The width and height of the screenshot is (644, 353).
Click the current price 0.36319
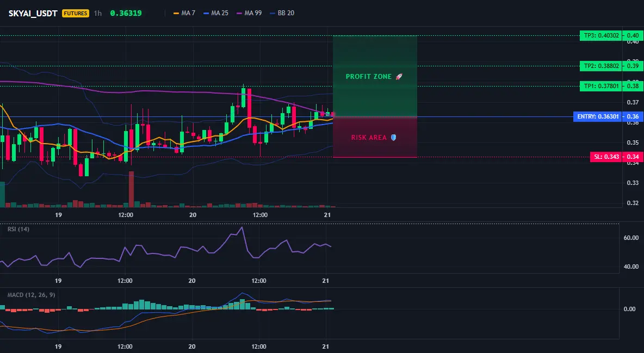pyautogui.click(x=126, y=13)
